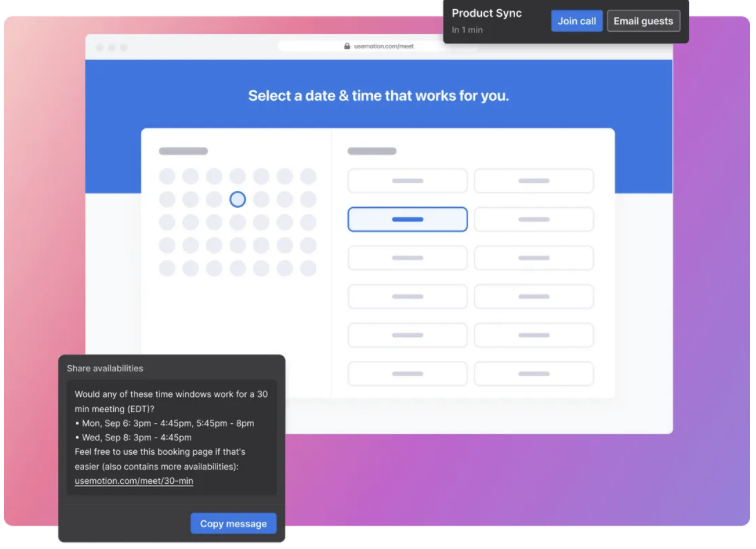Click inside the availability message text box

[x=172, y=437]
